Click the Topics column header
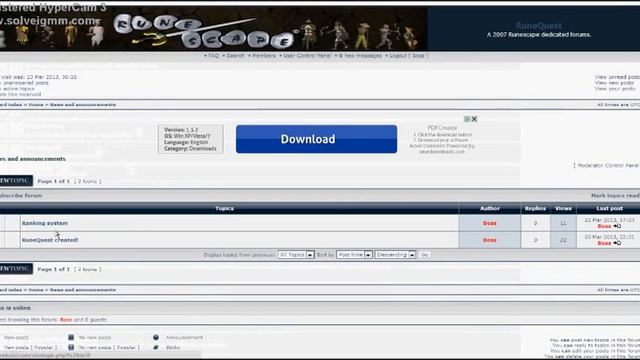This screenshot has height=360, width=640. [x=224, y=208]
